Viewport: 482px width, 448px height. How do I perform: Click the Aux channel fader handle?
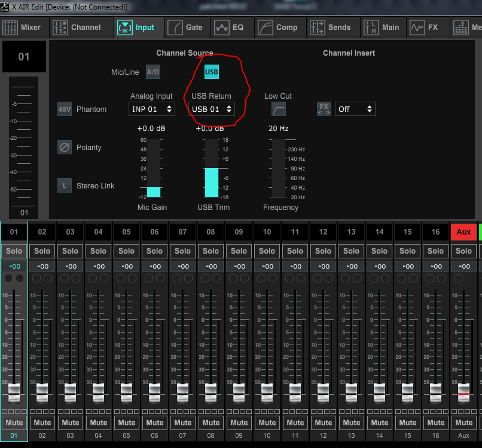463,393
